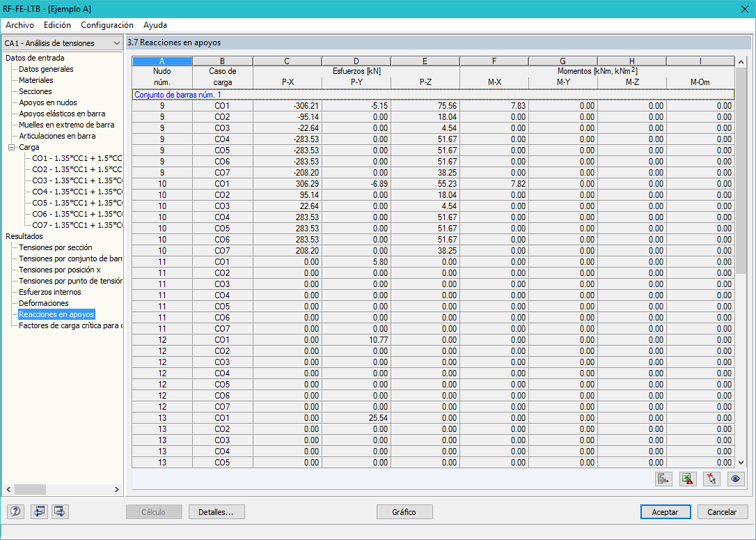756x540 pixels.
Task: Select Tensiones por punto de tensión item
Action: (x=70, y=281)
